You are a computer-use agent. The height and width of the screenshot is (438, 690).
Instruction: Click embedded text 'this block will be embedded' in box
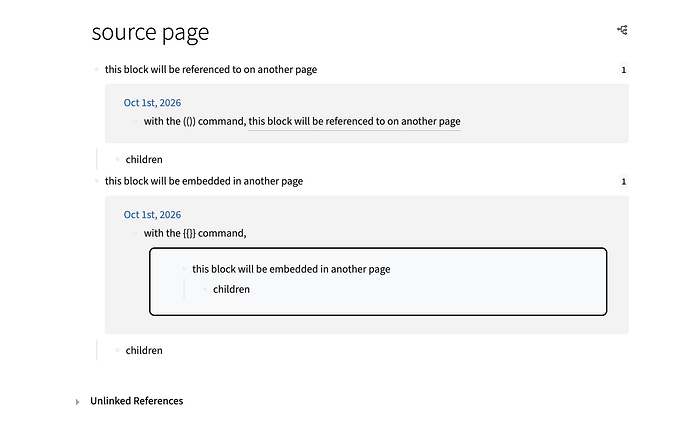[291, 269]
